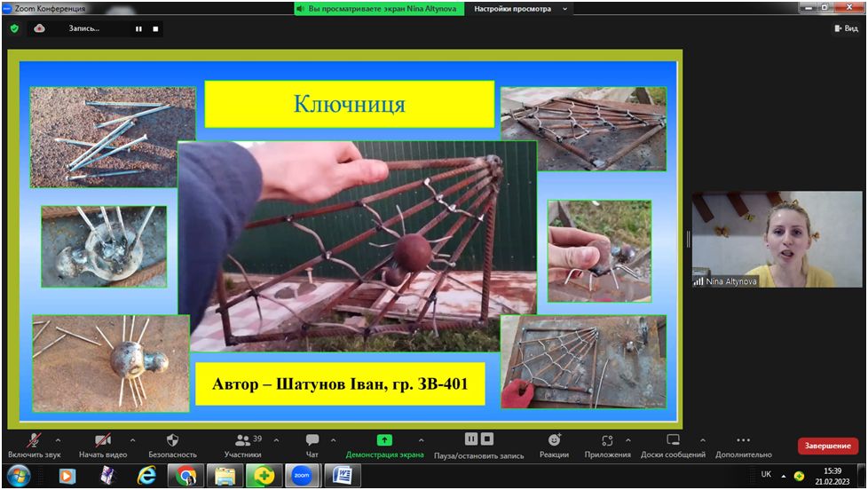Open the app with the purple taskbar icon
Screen dimensions: 868x490
point(107,476)
